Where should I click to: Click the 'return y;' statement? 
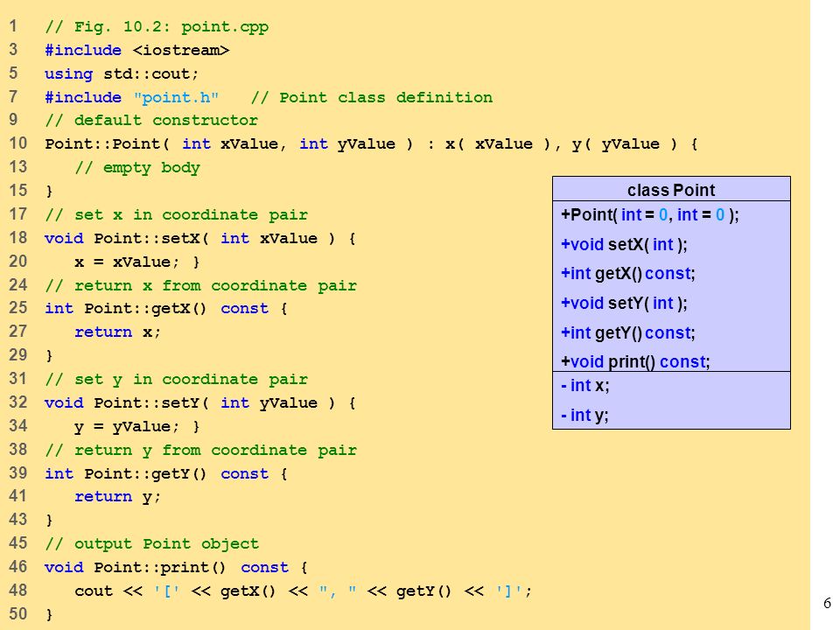pos(118,497)
